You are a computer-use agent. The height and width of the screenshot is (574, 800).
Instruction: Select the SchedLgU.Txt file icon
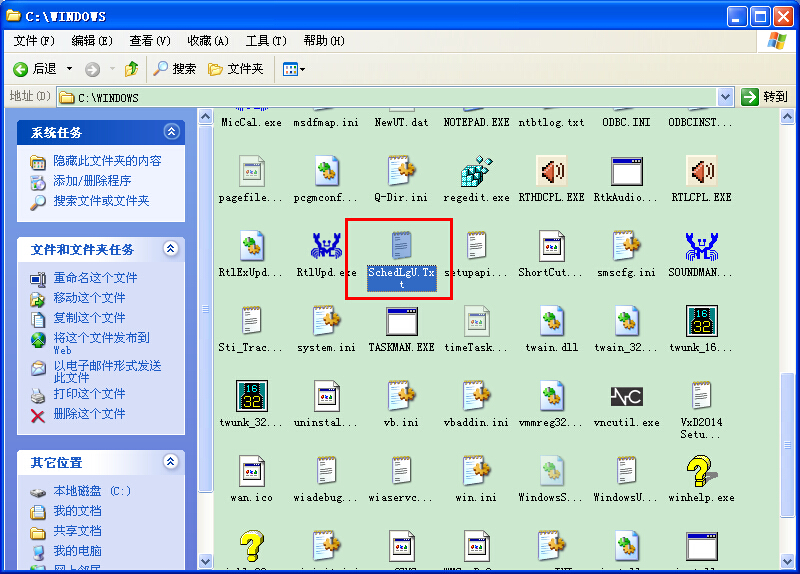coord(402,246)
